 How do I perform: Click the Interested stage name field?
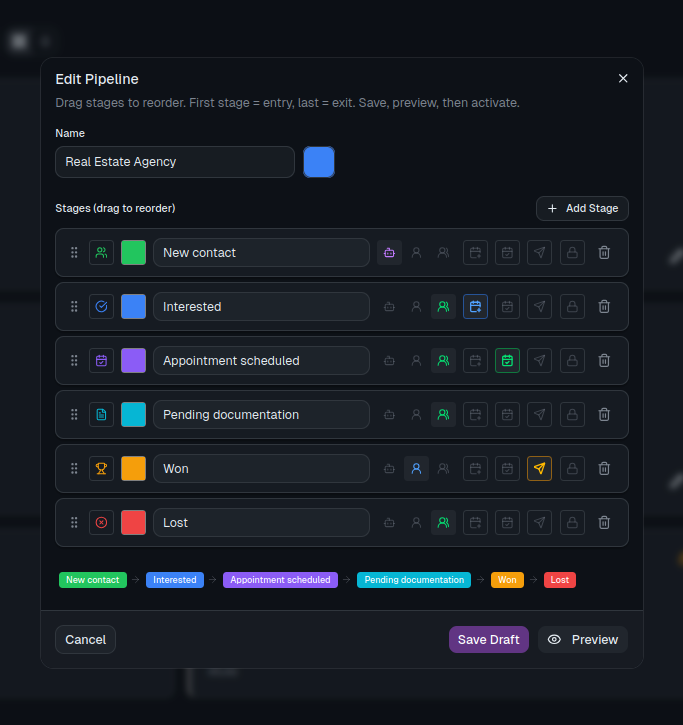pyautogui.click(x=261, y=307)
